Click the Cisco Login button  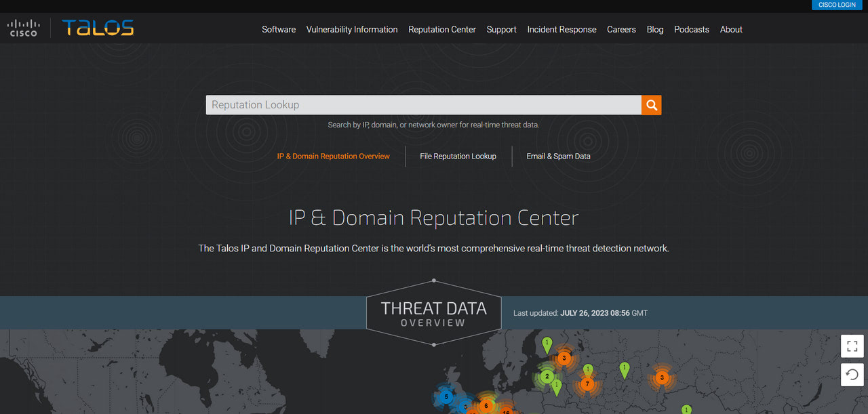pos(837,5)
